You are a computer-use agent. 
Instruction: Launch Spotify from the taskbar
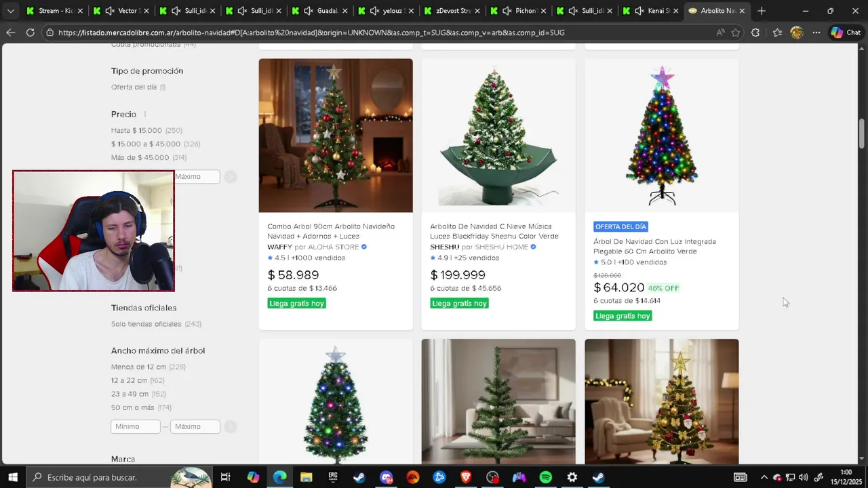(x=545, y=477)
